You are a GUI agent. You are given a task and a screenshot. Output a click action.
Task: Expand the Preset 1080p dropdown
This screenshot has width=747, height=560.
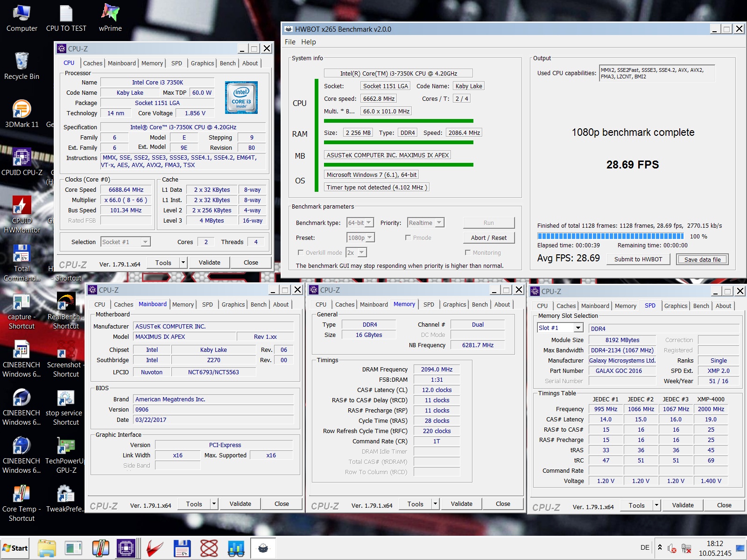click(x=360, y=238)
